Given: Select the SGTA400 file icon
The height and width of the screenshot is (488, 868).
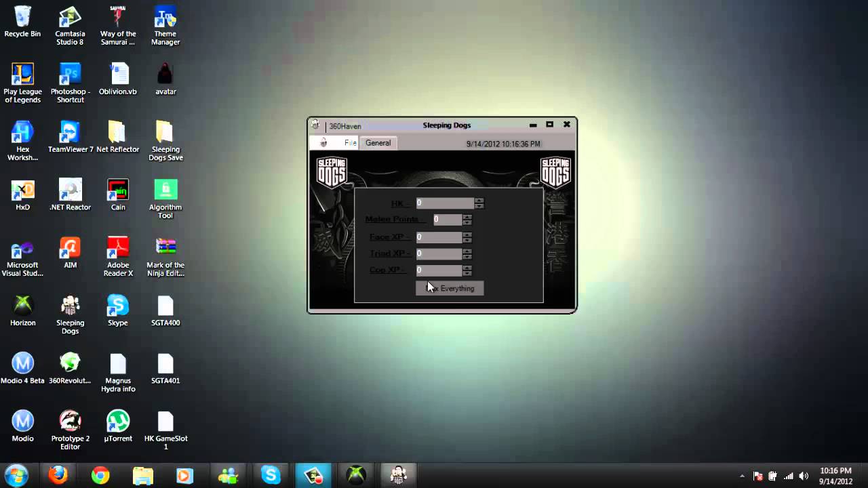Looking at the screenshot, I should point(165,310).
